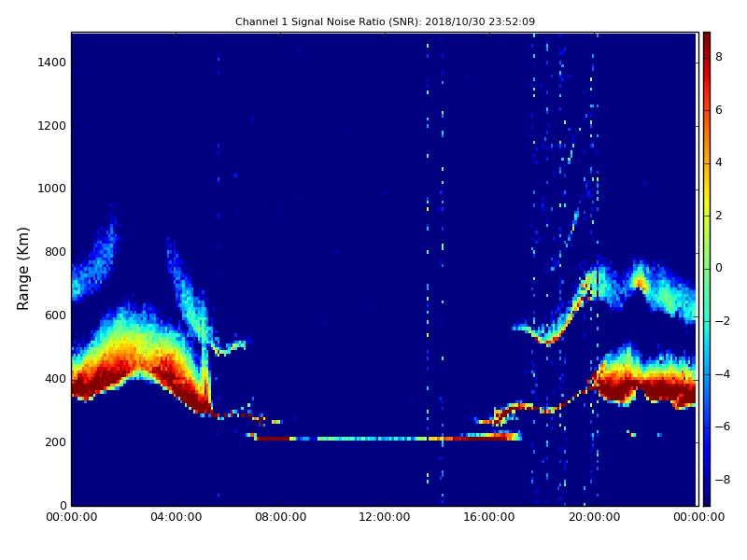Click the 20:00:00 time axis label
747x560 pixels.
pyautogui.click(x=594, y=517)
